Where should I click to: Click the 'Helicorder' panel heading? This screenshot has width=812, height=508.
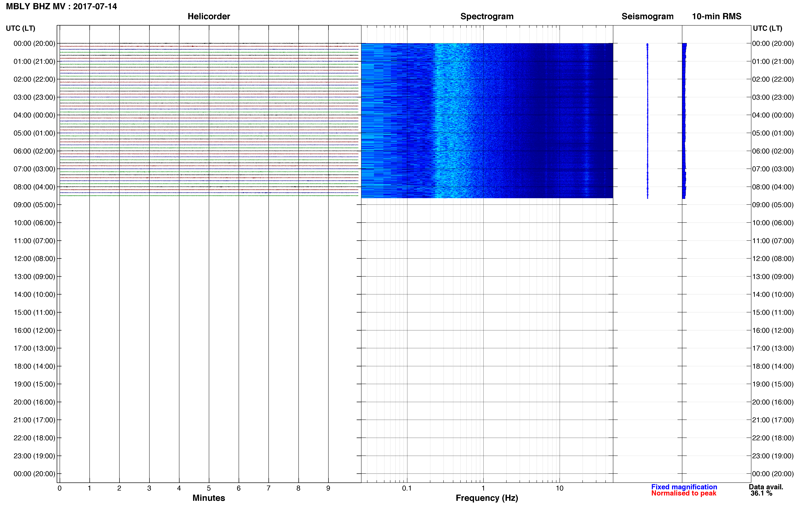click(x=209, y=16)
